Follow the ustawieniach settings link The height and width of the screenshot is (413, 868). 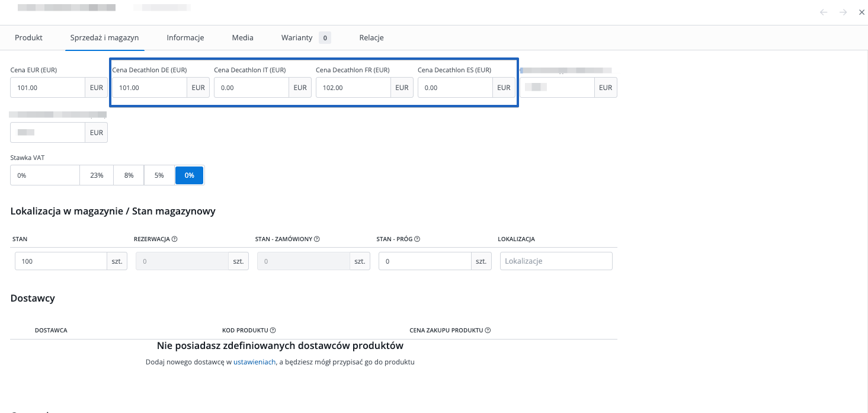pyautogui.click(x=254, y=362)
